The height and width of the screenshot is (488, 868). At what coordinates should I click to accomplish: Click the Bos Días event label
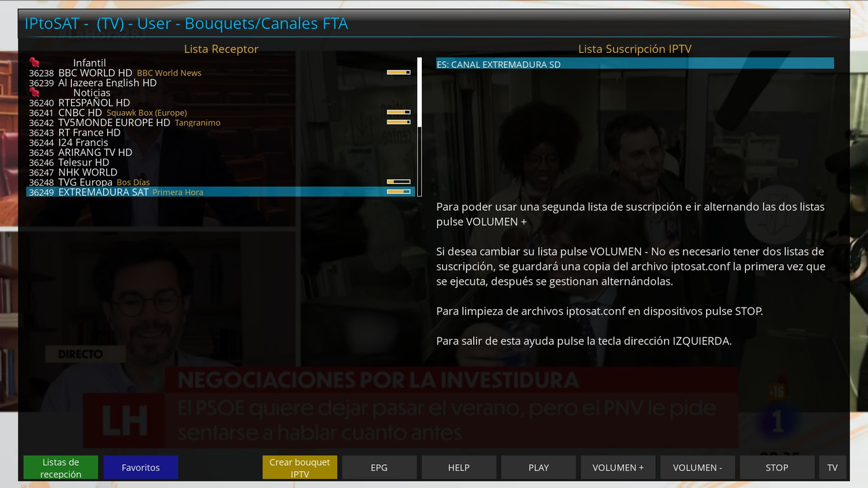click(x=133, y=182)
